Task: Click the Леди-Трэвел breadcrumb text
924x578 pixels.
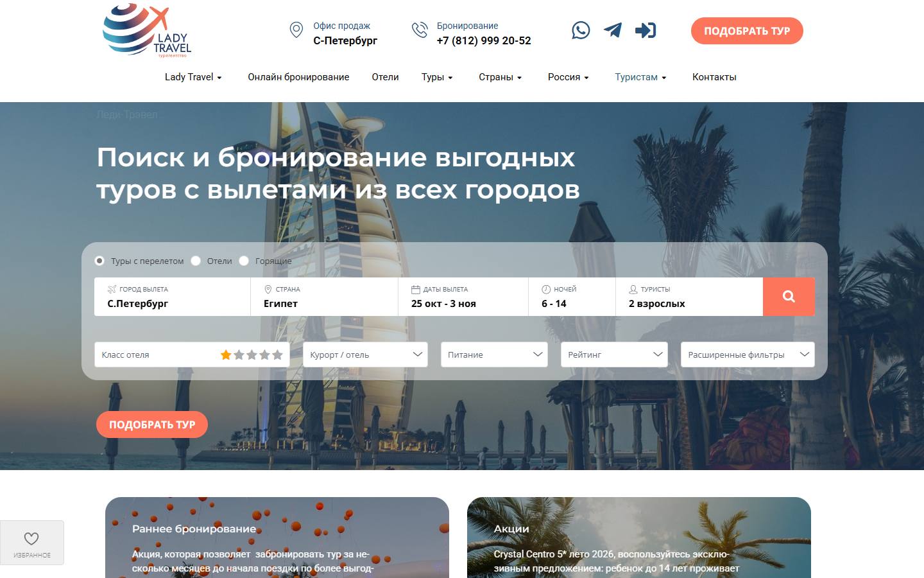Action: (127, 114)
